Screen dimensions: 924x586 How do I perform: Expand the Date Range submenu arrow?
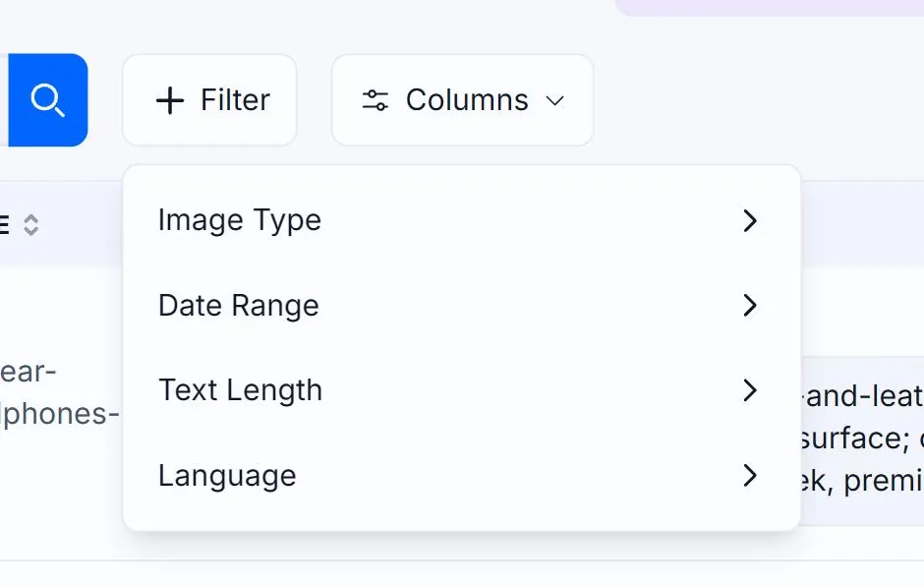point(750,306)
